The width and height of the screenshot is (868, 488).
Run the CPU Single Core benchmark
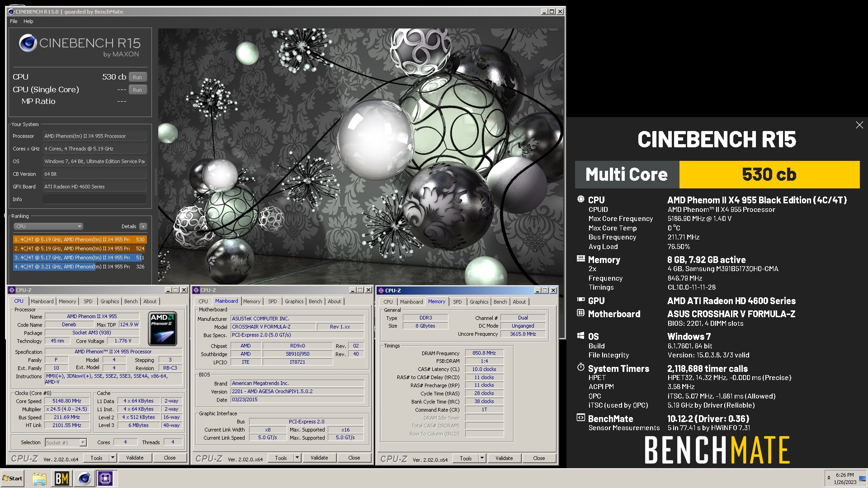click(138, 90)
